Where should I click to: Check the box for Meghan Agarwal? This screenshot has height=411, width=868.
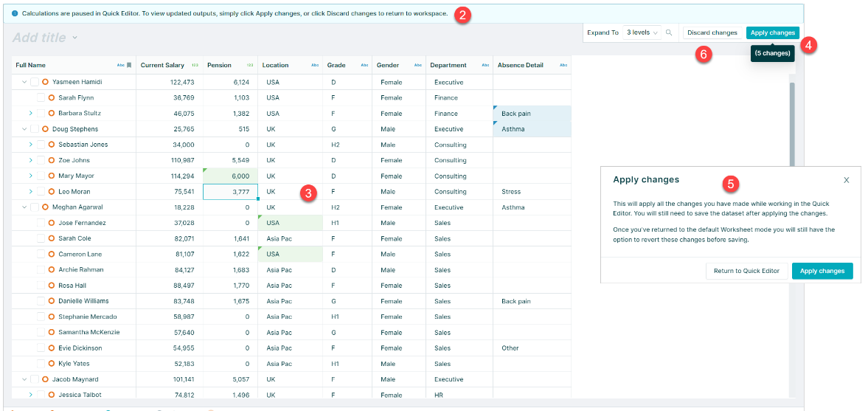tap(35, 207)
